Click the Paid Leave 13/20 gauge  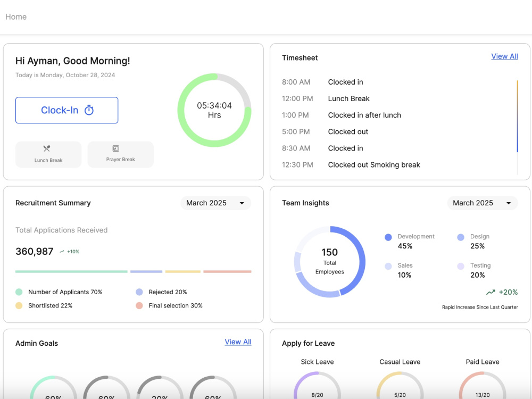[x=483, y=385]
